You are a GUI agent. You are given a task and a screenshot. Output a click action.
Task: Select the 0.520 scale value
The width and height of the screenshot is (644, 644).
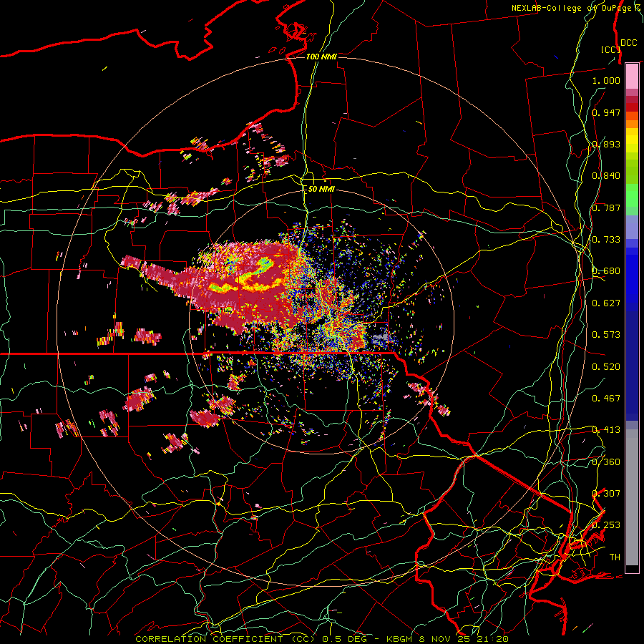[x=606, y=366]
